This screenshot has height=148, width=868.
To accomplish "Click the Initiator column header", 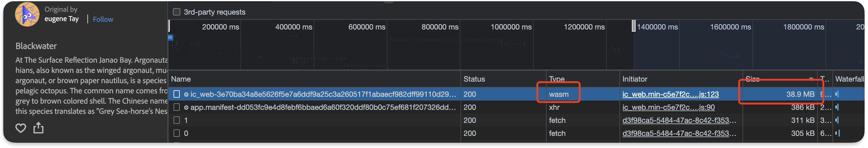I will coord(635,79).
